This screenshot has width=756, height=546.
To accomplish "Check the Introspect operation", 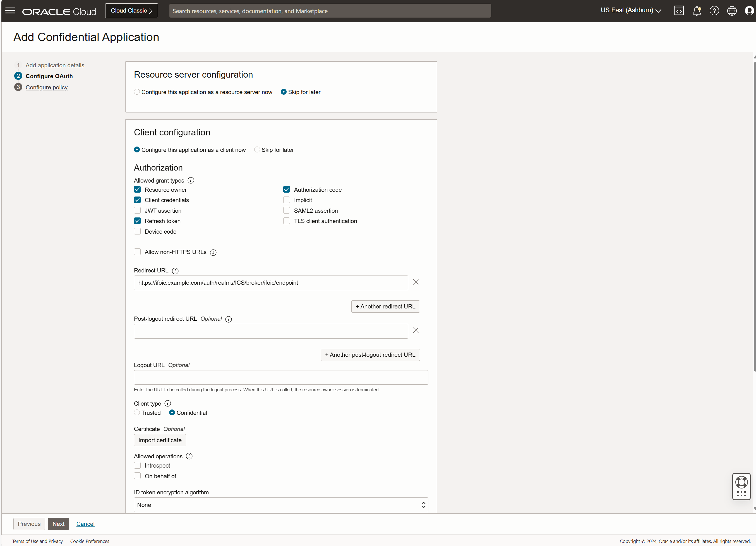I will [x=137, y=465].
